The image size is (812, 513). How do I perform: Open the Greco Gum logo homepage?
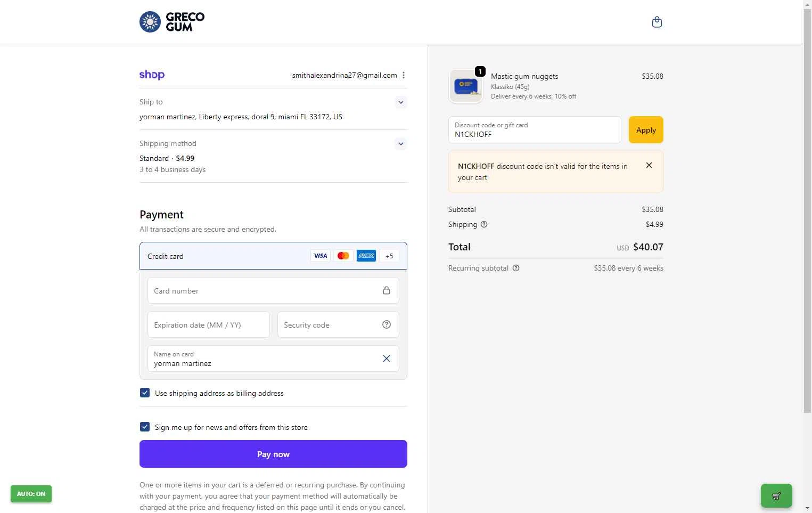click(x=172, y=22)
